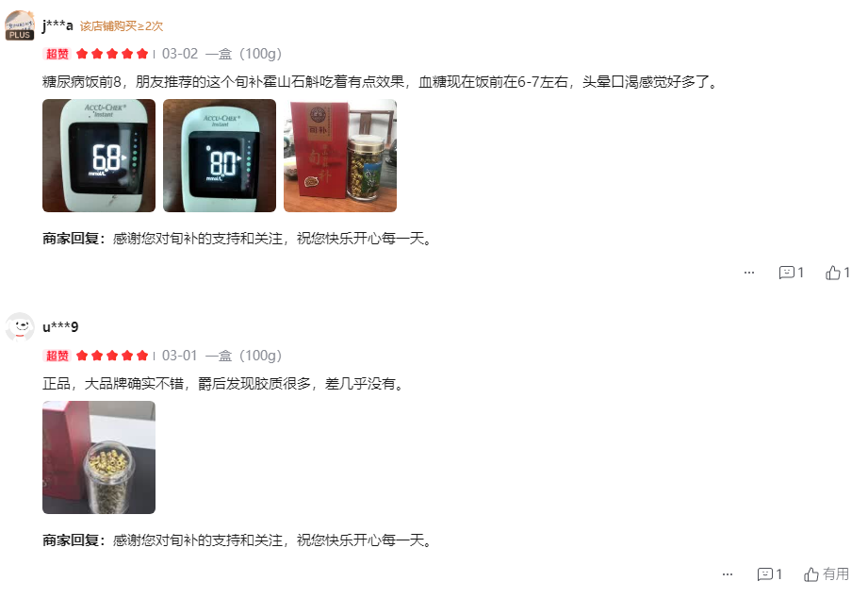Click the five-star rating dated 03-01
The height and width of the screenshot is (598, 868).
[112, 356]
